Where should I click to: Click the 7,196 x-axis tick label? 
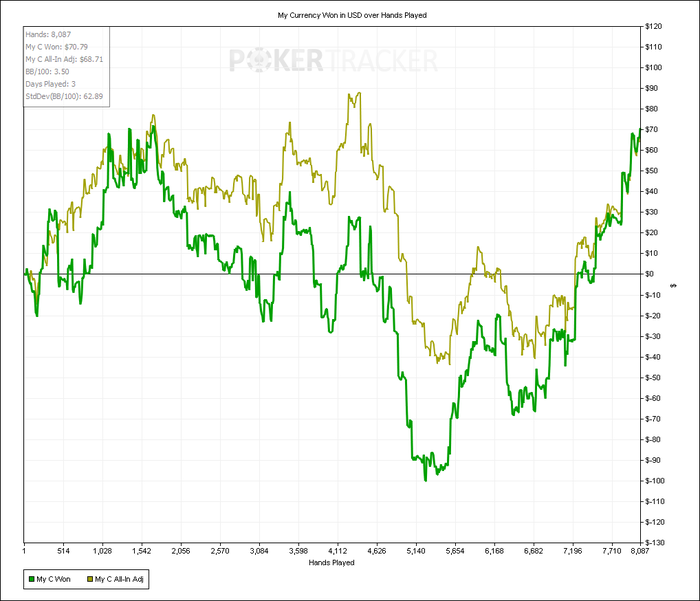(572, 551)
